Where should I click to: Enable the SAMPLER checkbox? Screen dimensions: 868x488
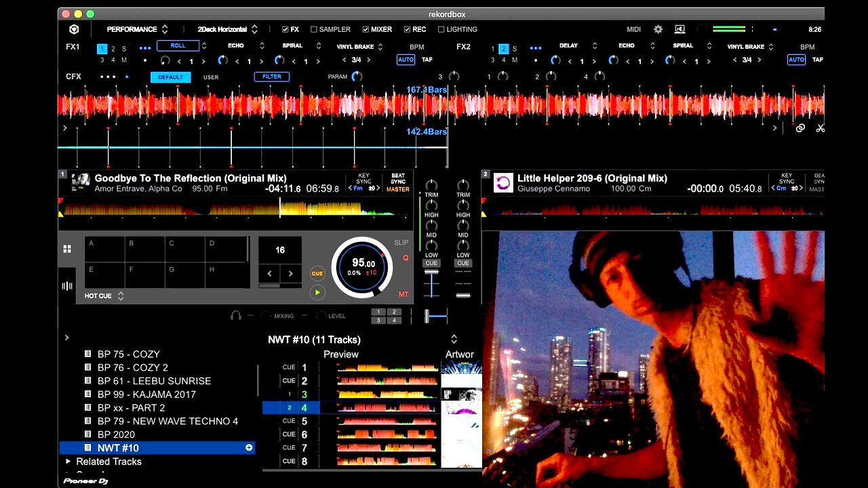[314, 29]
